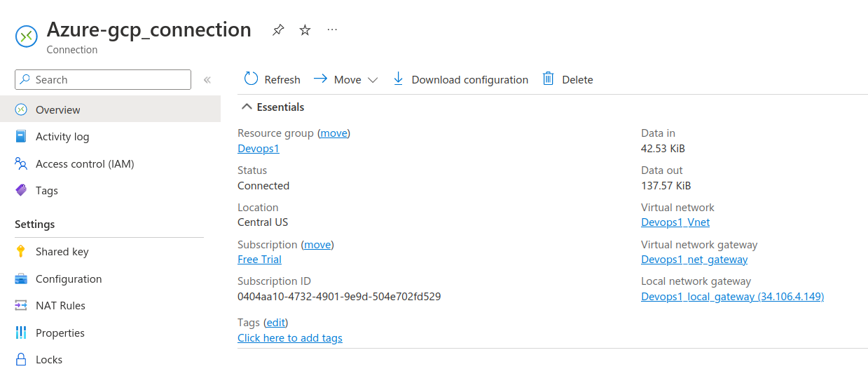Click the Activity log book icon
Screen dimensions: 868x376
[x=21, y=137]
